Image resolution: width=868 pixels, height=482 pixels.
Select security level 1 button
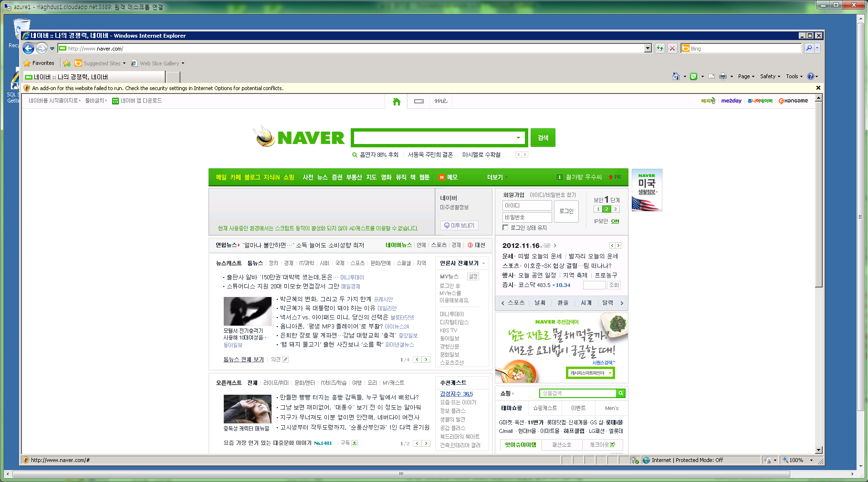pos(597,209)
